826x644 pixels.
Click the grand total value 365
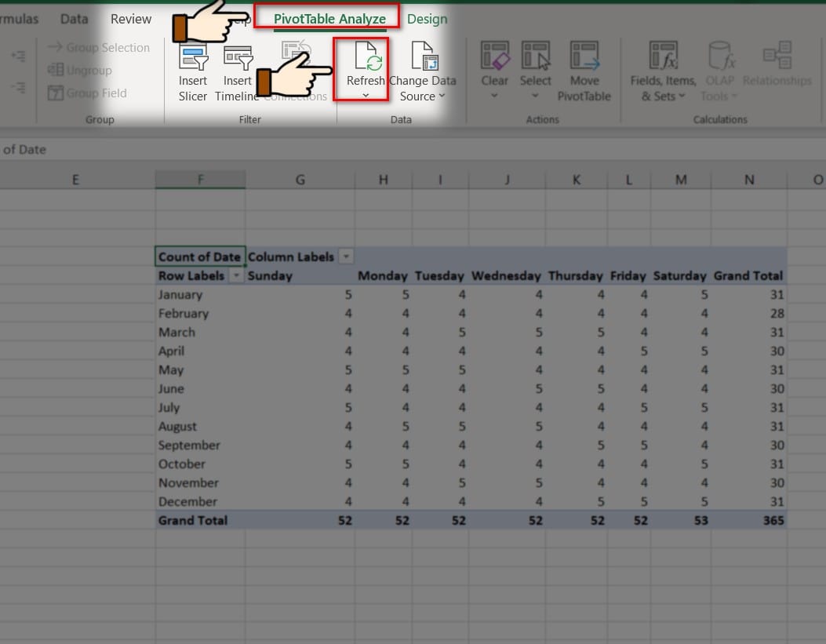773,520
